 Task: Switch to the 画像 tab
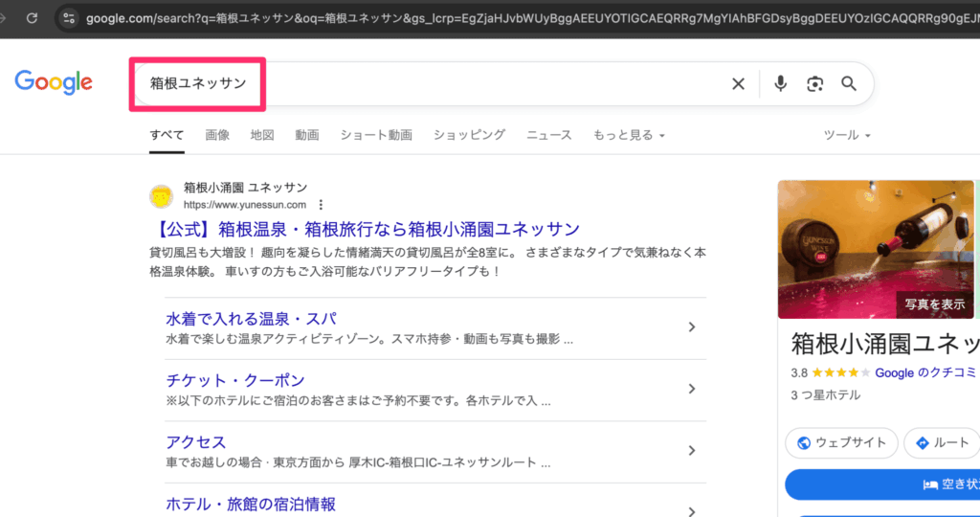(217, 135)
